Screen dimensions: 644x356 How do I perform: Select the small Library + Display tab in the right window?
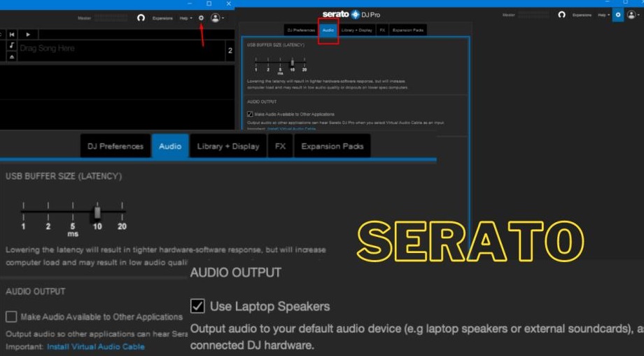(x=356, y=30)
